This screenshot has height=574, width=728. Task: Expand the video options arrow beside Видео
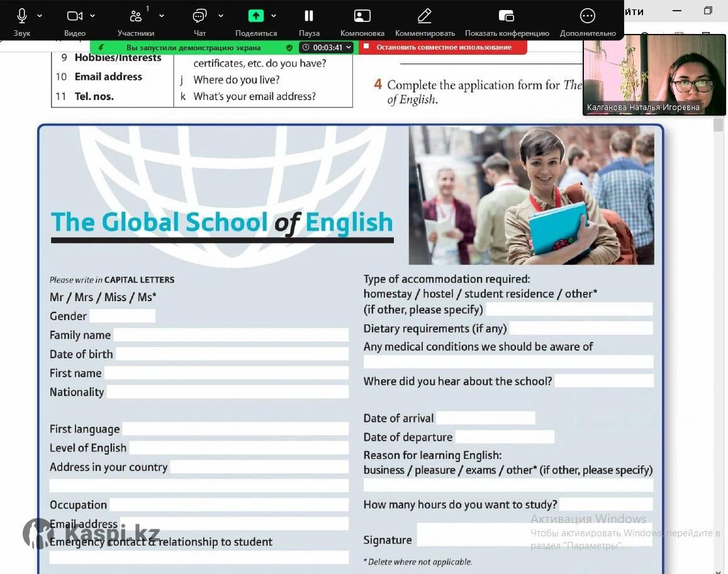tap(93, 16)
